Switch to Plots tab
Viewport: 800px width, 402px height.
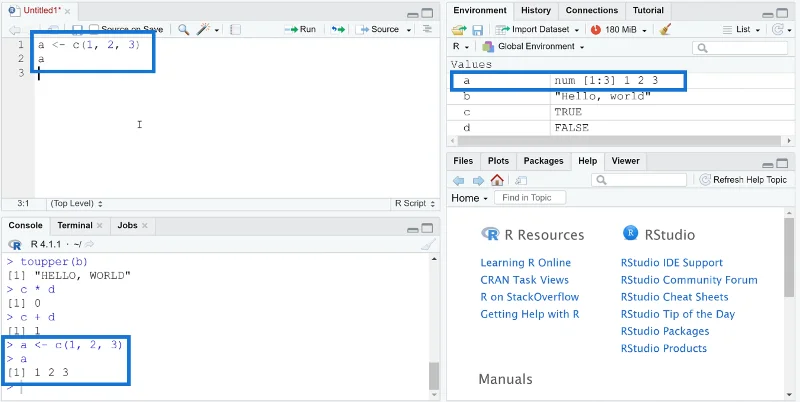pos(498,161)
